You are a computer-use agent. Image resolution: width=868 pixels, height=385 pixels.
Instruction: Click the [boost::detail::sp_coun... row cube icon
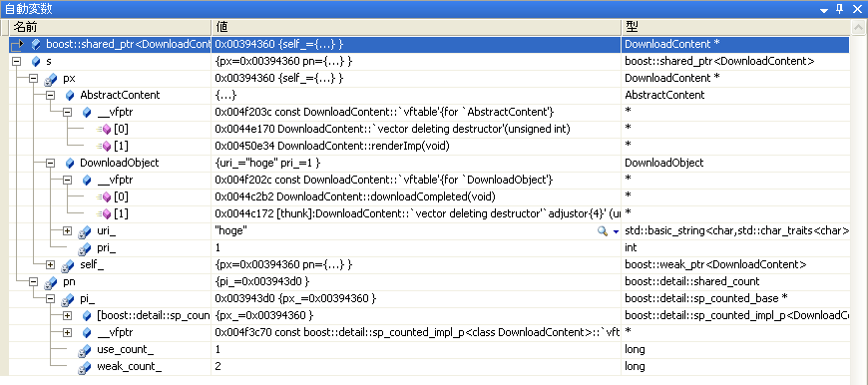[87, 316]
